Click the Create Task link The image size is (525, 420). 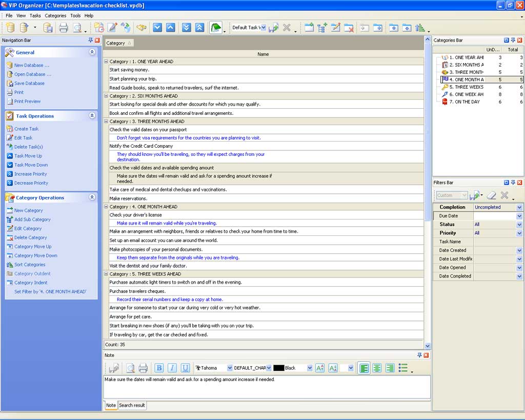click(26, 129)
